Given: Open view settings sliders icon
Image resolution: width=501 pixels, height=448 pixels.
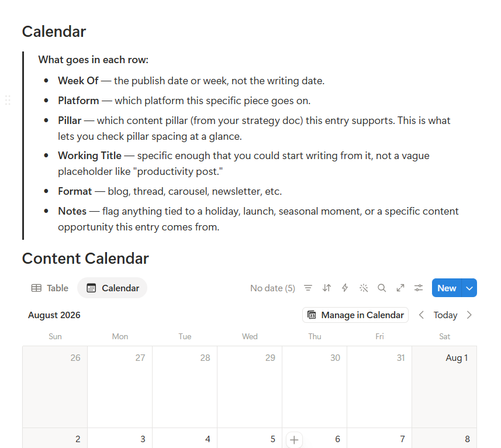Looking at the screenshot, I should pos(419,288).
